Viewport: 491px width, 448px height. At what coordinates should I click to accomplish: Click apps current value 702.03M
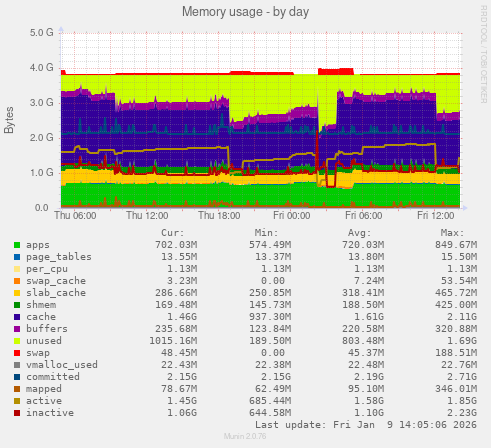point(176,245)
